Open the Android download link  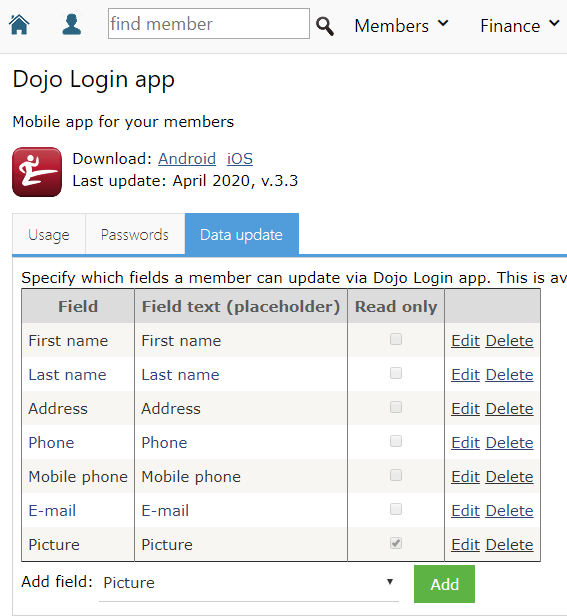(187, 159)
